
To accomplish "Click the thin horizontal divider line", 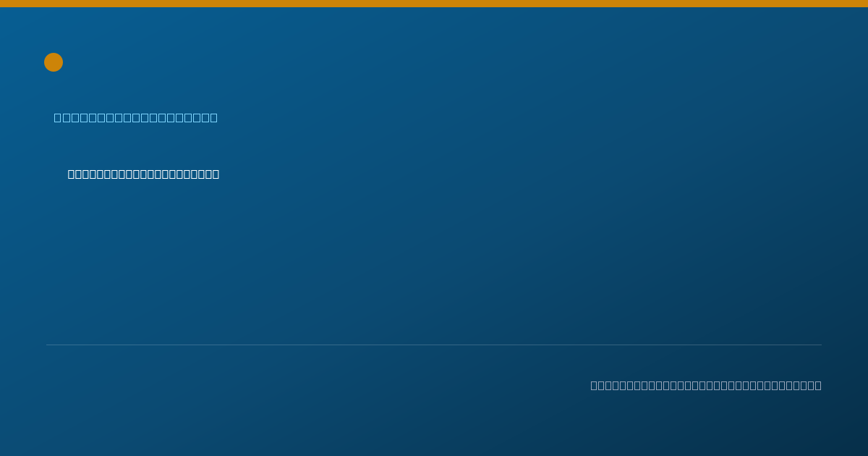I will coord(434,345).
